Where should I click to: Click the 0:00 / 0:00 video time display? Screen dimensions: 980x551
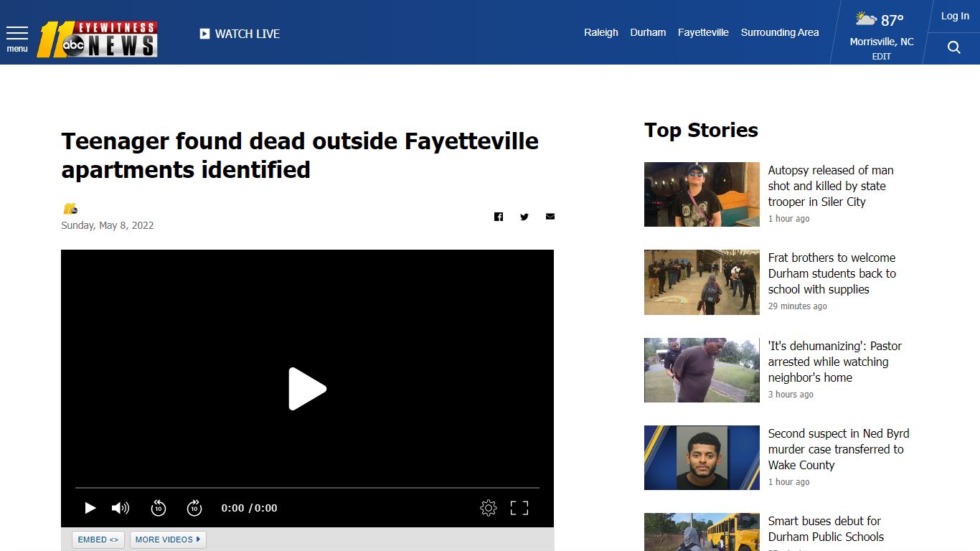pyautogui.click(x=249, y=508)
